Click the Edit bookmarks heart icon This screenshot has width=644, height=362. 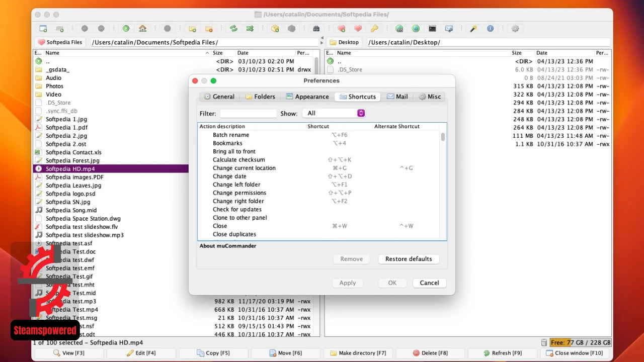tap(358, 29)
